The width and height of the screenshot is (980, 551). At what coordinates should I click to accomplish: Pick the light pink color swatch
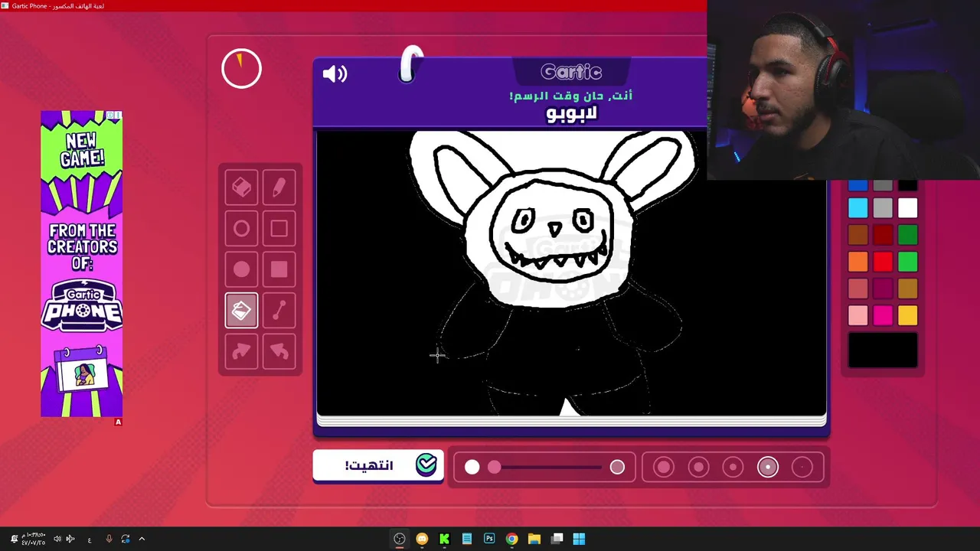point(858,315)
